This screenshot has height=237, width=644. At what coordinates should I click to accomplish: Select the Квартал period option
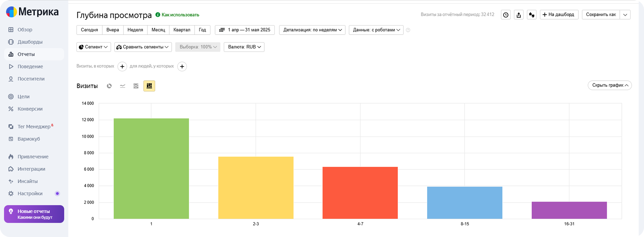(x=182, y=30)
